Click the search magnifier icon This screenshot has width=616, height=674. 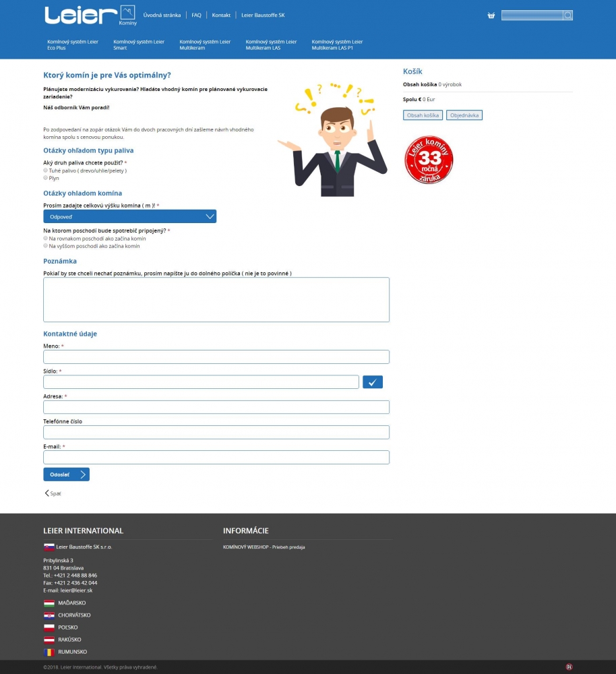(x=568, y=16)
